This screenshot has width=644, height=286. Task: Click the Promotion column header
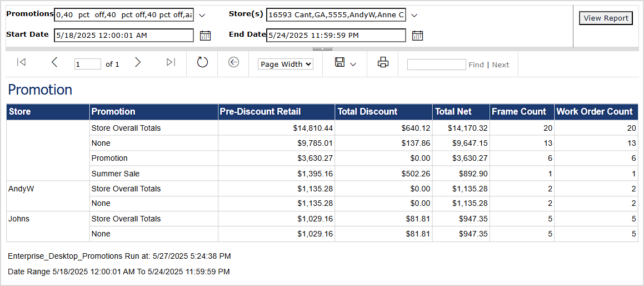point(153,111)
